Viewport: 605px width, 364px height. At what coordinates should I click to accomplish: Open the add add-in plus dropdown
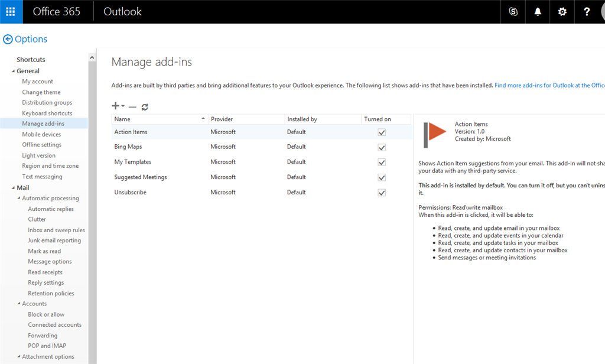tap(118, 106)
